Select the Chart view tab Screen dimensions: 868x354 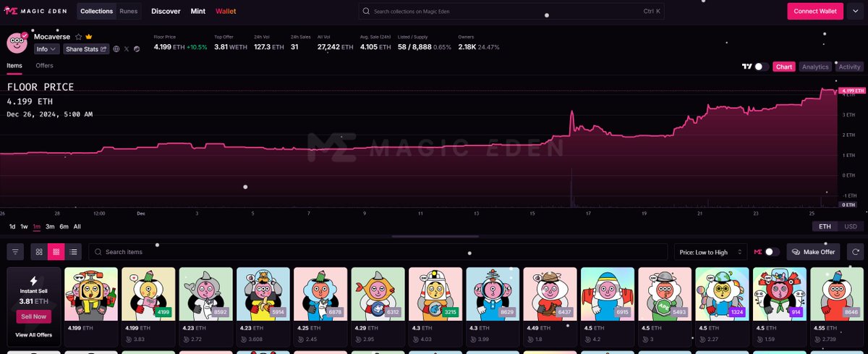[x=784, y=67]
